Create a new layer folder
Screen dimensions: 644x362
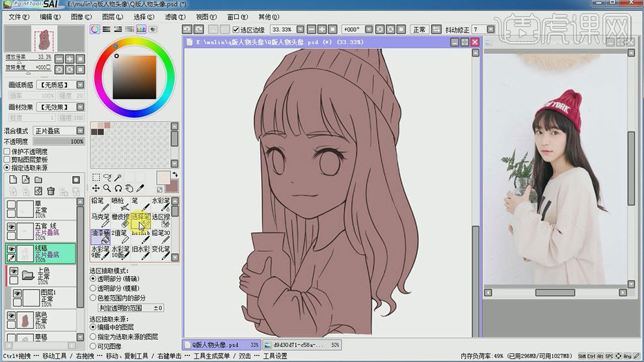pyautogui.click(x=38, y=180)
